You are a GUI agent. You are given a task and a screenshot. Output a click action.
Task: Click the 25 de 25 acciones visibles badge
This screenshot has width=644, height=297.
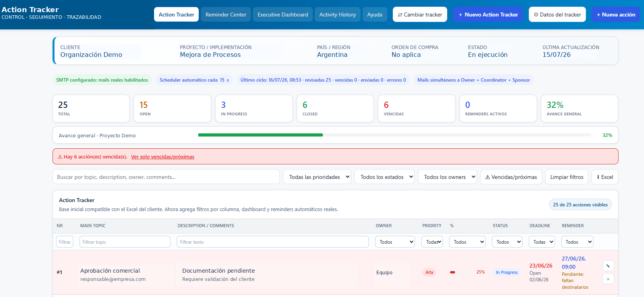click(x=580, y=205)
